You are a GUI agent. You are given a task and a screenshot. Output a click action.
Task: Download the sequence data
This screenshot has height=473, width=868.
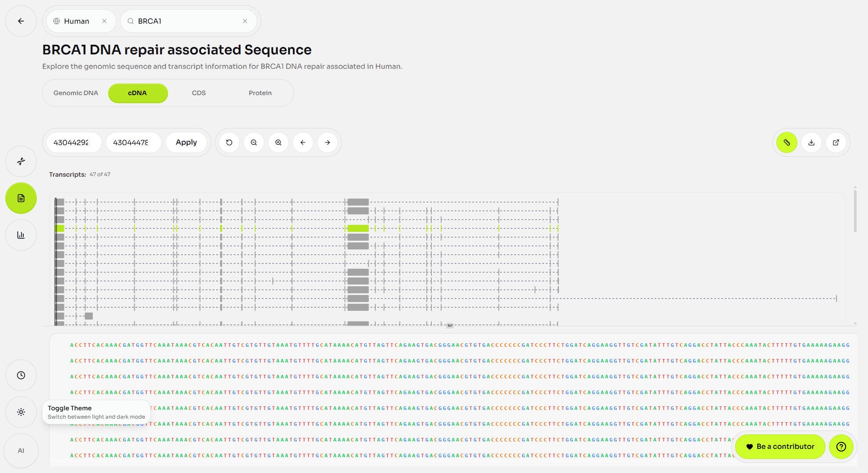point(811,142)
